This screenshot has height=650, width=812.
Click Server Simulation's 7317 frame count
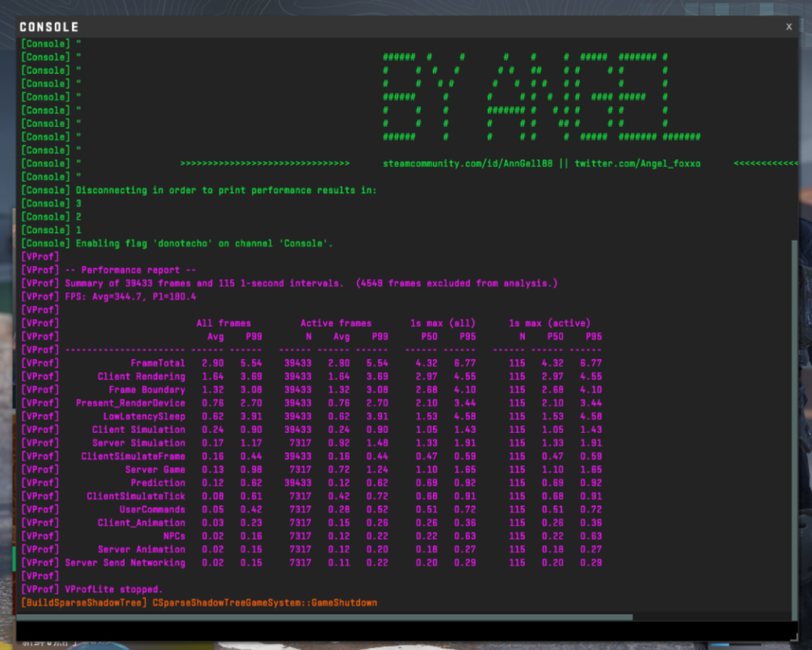pyautogui.click(x=300, y=443)
